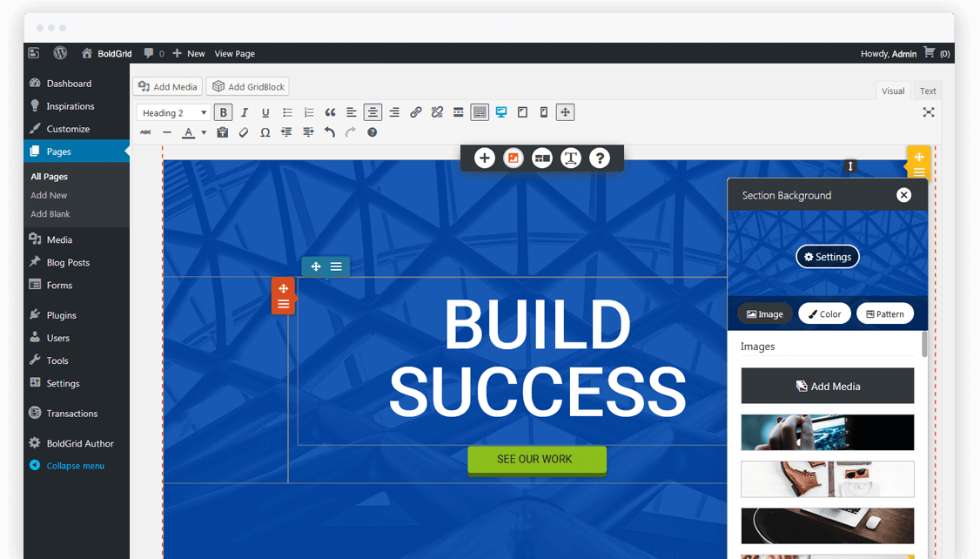
Task: Click the round question mark help icon
Action: tap(600, 158)
